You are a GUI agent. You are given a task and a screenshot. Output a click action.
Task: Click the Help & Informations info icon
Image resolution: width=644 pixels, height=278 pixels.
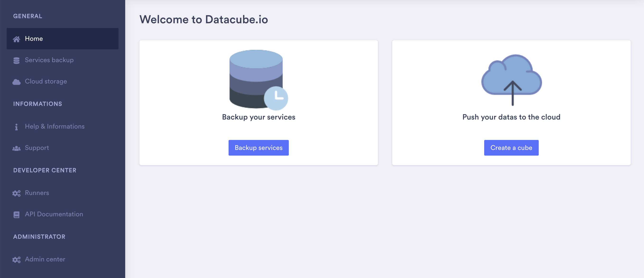[17, 127]
